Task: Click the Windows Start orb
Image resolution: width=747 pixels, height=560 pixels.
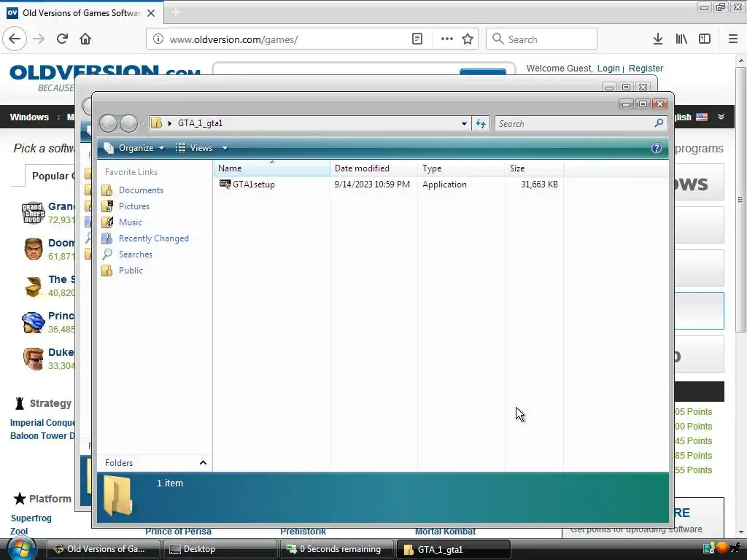Action: click(x=22, y=549)
